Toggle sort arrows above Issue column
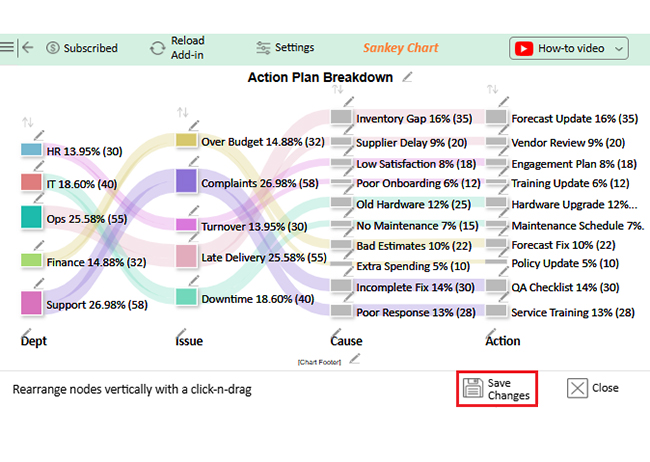The image size is (650, 462). pyautogui.click(x=183, y=112)
